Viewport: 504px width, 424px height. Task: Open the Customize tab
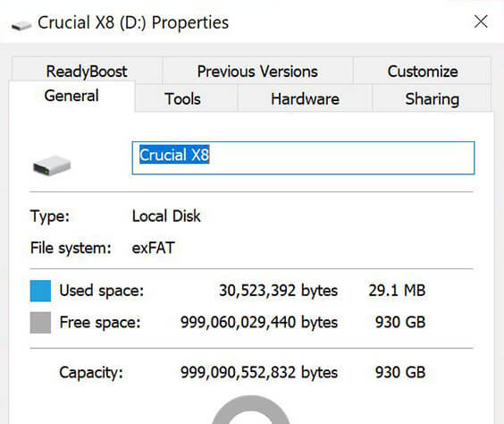(x=423, y=71)
